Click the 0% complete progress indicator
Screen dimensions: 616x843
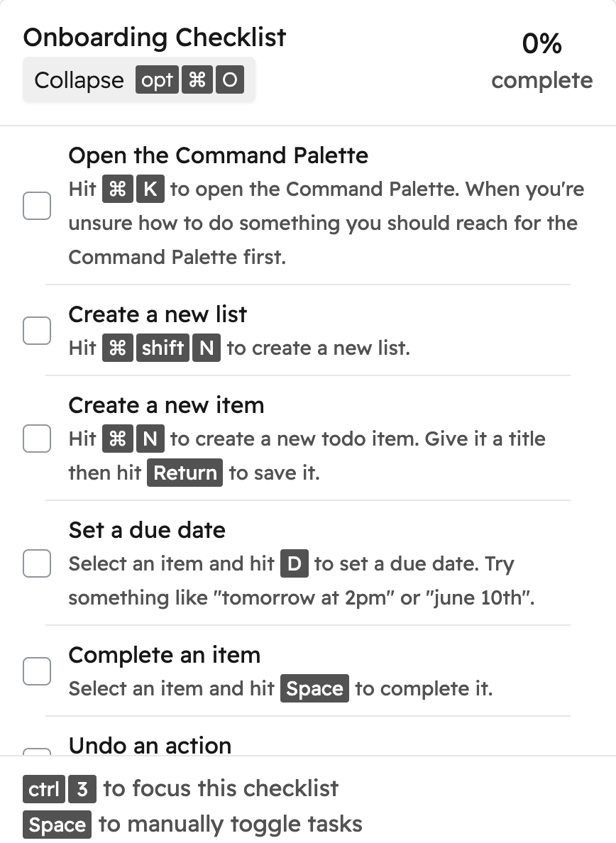coord(541,61)
